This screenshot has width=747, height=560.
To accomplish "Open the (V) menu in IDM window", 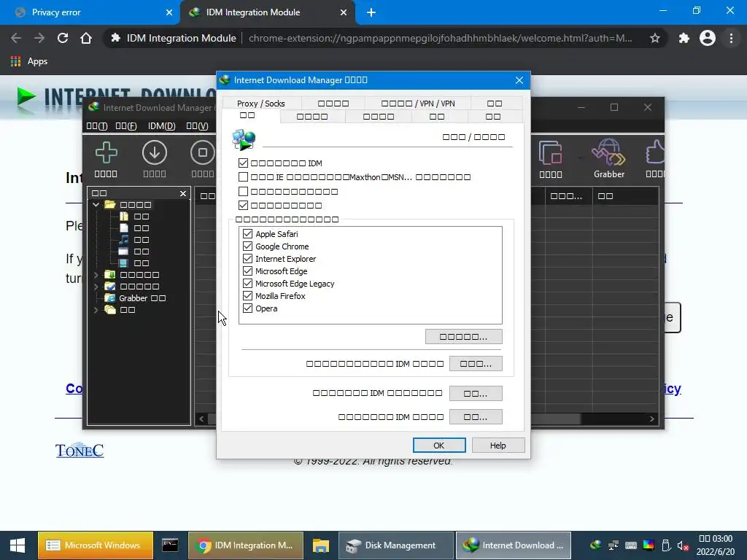I will 197,126.
